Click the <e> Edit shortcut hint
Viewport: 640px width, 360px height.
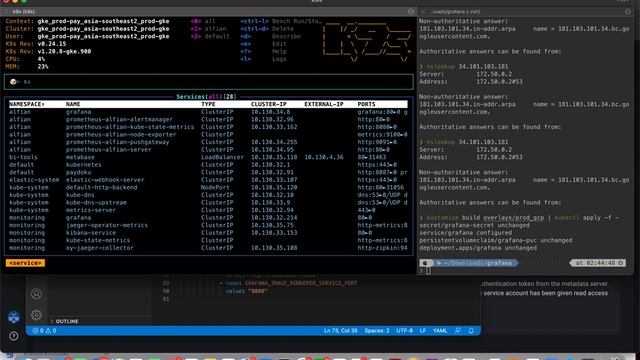(263, 44)
